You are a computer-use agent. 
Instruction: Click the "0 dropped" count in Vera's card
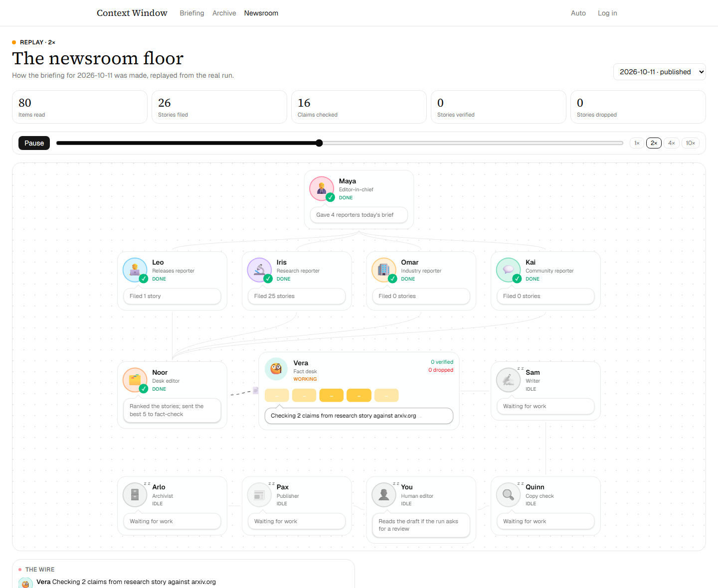441,370
